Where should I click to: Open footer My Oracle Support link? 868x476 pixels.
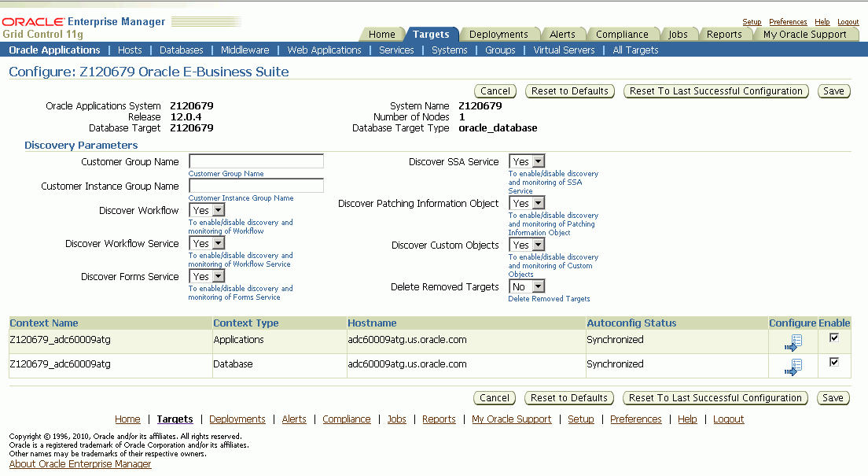(512, 419)
